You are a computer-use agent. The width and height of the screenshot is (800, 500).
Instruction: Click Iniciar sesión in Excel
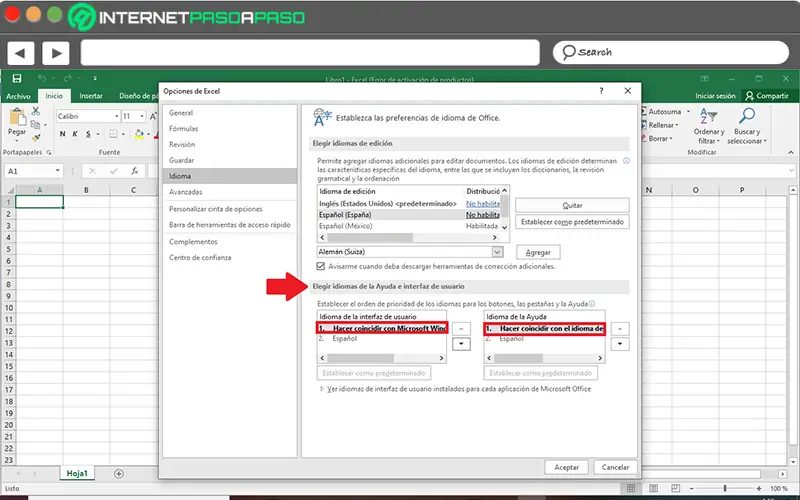coord(715,96)
